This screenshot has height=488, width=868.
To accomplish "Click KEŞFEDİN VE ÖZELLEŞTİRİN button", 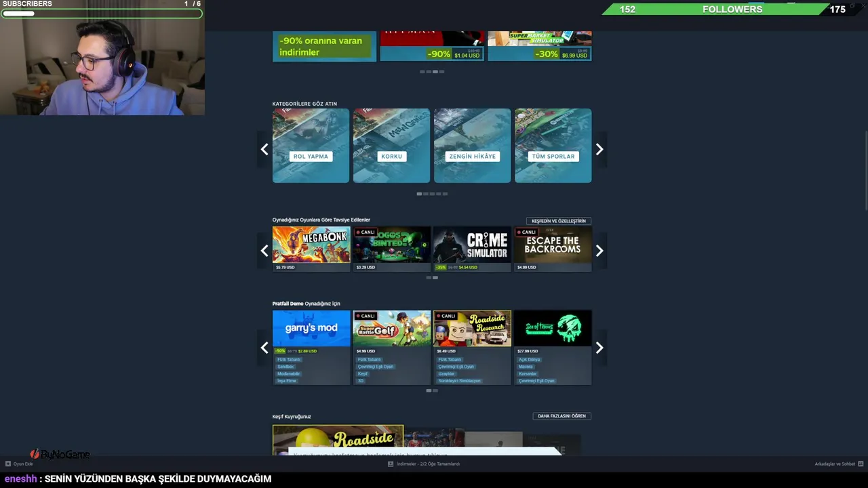I will [559, 221].
